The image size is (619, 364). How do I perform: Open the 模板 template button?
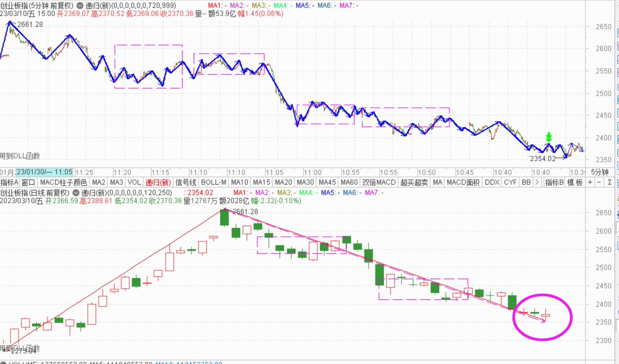pyautogui.click(x=575, y=182)
